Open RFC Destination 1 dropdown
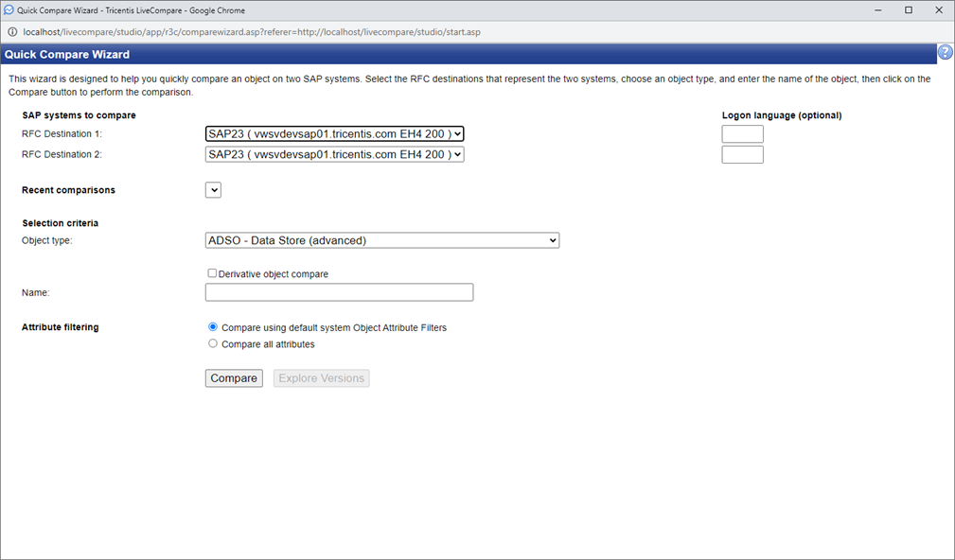This screenshot has width=955, height=560. pyautogui.click(x=334, y=134)
